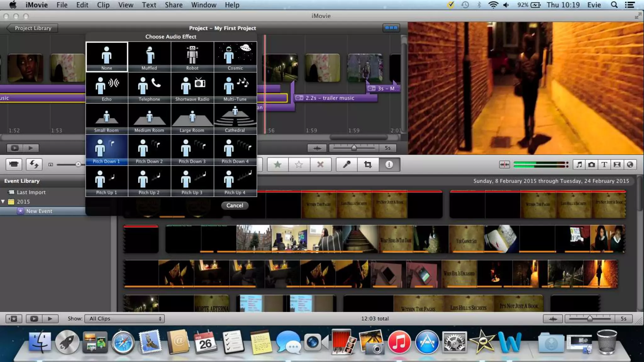Adjust the thumbnail size slider
Screen dimensions: 644x362
(x=78, y=164)
